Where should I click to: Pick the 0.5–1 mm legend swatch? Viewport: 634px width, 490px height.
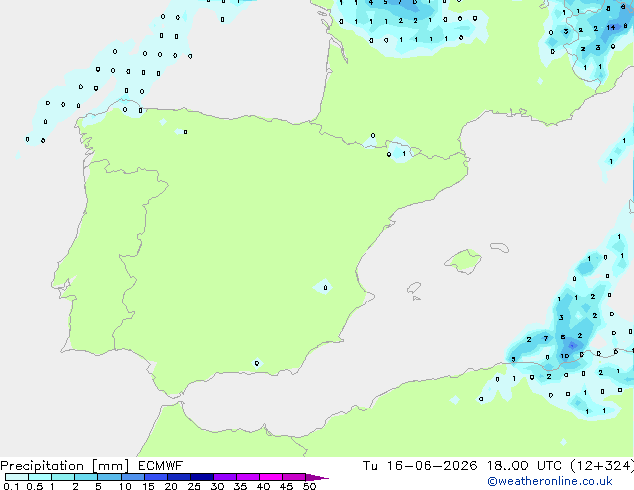point(40,477)
